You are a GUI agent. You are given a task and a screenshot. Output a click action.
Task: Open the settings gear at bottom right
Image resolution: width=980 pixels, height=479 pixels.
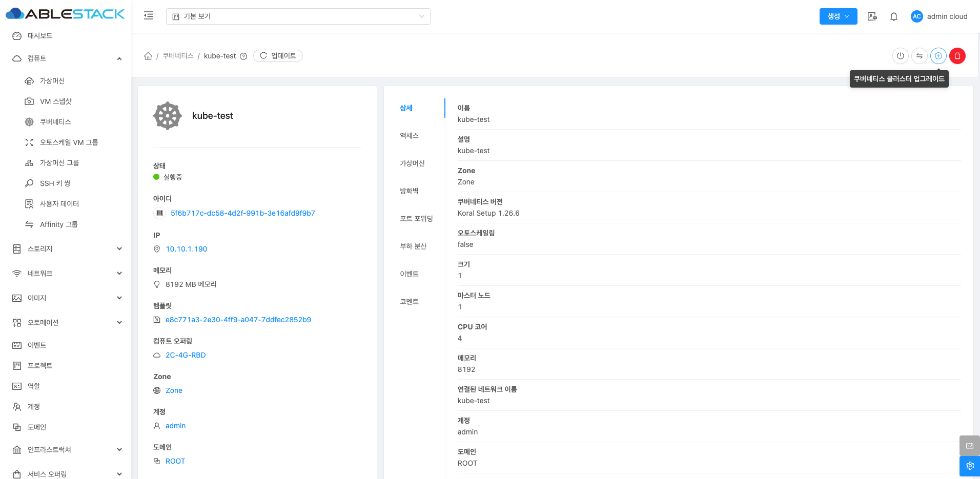[969, 466]
